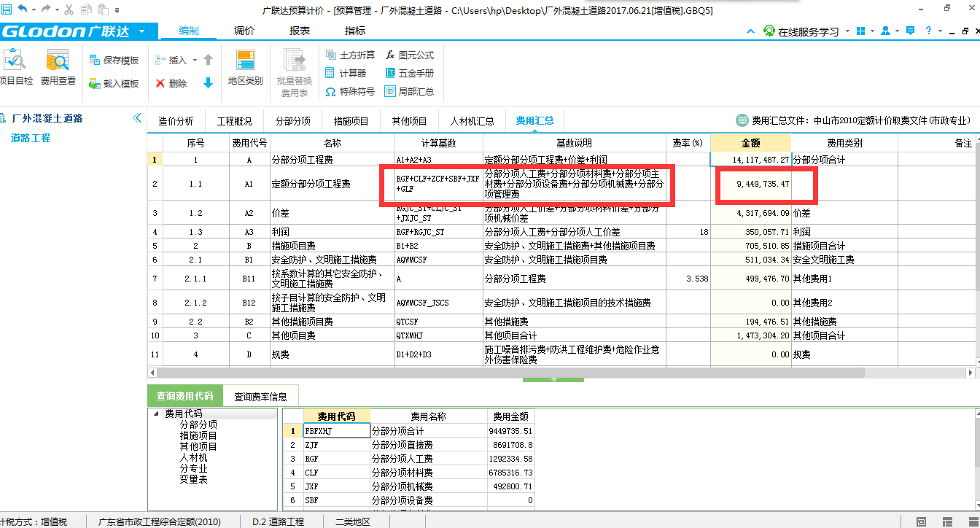Click 保存模板 save template
The image size is (980, 528).
114,61
